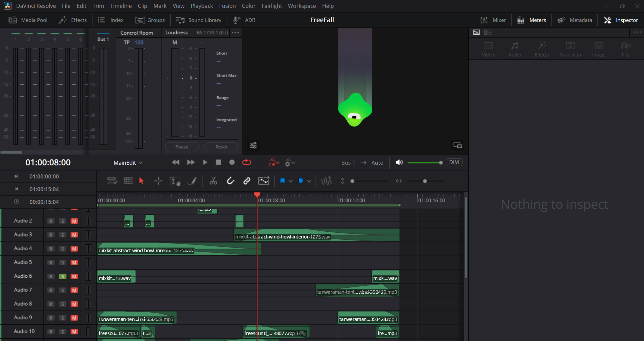
Task: Open the Playback menu
Action: coord(202,6)
